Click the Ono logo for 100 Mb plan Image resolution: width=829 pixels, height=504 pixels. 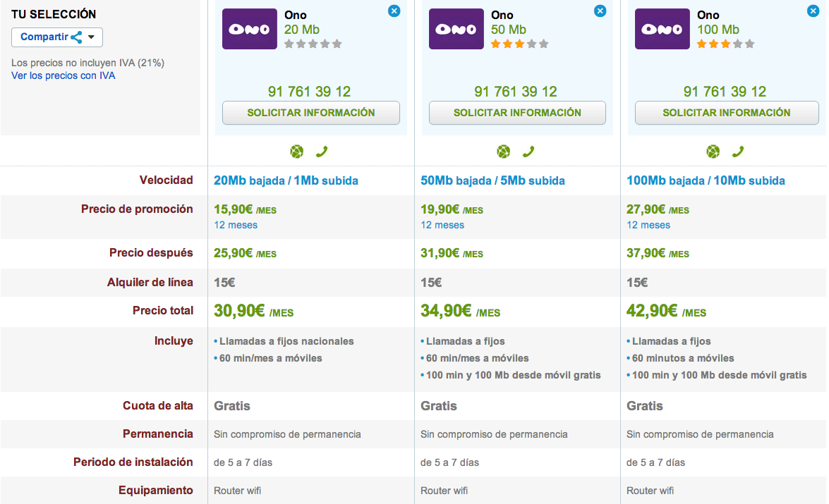662,29
